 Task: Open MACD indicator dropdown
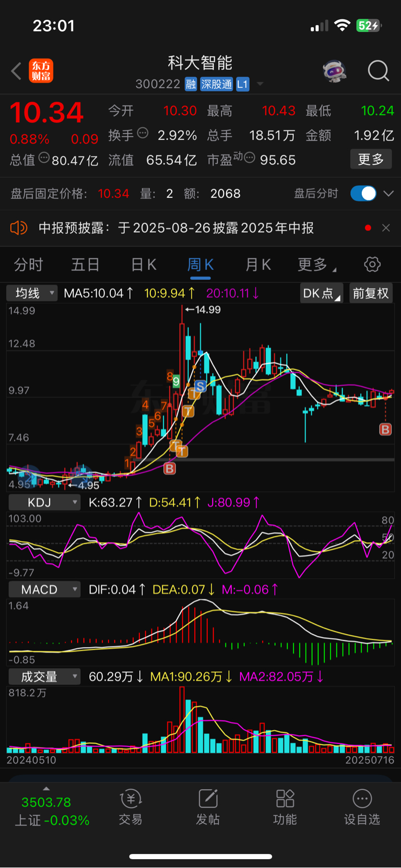tap(44, 590)
